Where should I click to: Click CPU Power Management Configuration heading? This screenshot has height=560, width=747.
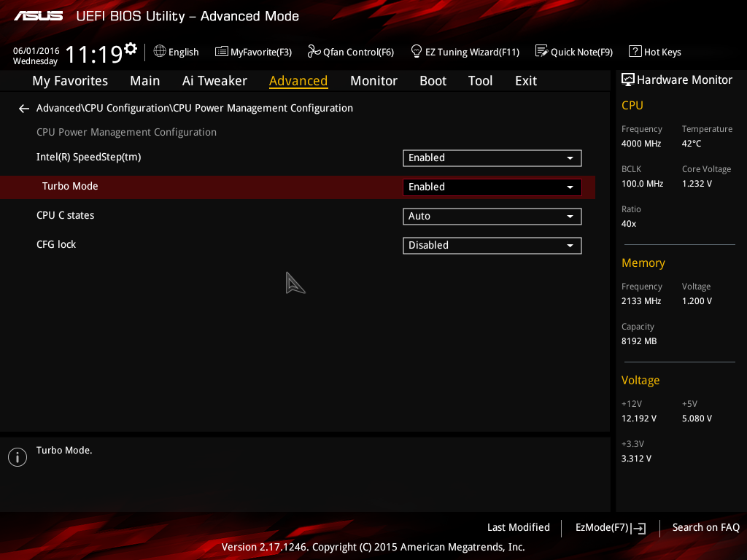[x=126, y=132]
